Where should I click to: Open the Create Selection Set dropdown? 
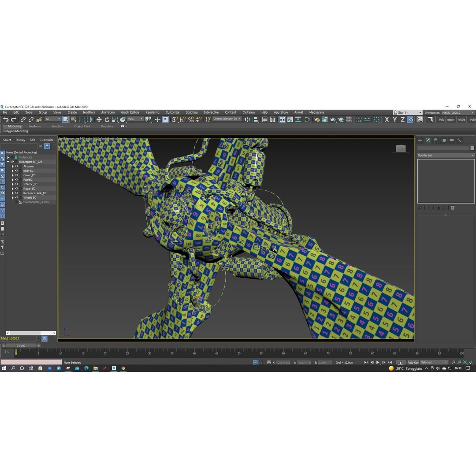click(x=227, y=119)
